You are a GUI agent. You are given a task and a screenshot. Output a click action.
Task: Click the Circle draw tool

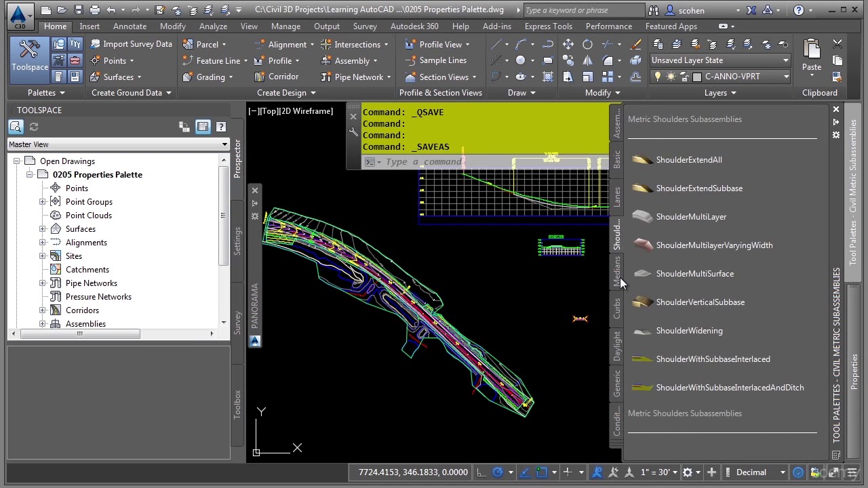tap(520, 60)
